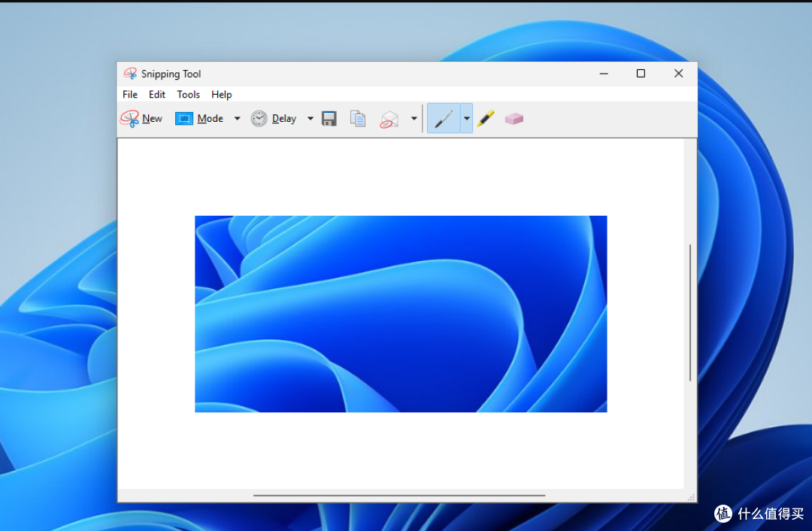This screenshot has height=531, width=812.
Task: Toggle the pink Eraser tool
Action: 514,119
